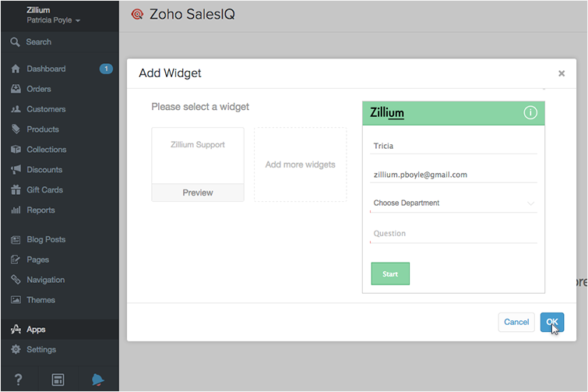
Task: Open the help question mark icon
Action: 18,380
